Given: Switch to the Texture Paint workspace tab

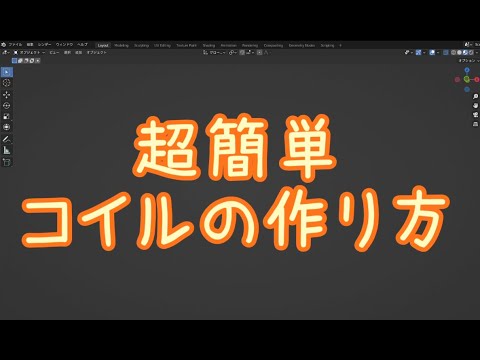Looking at the screenshot, I should [186, 45].
